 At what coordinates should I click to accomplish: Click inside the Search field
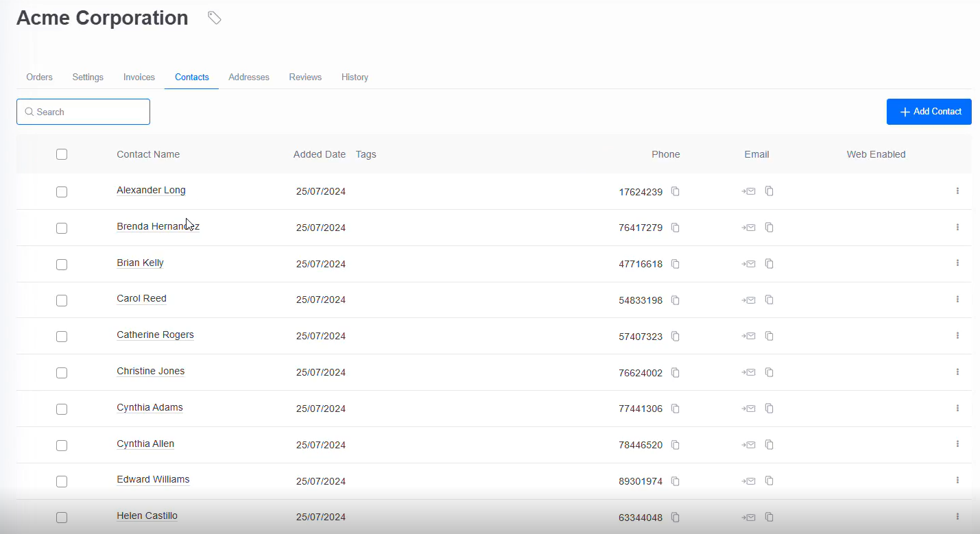point(82,111)
